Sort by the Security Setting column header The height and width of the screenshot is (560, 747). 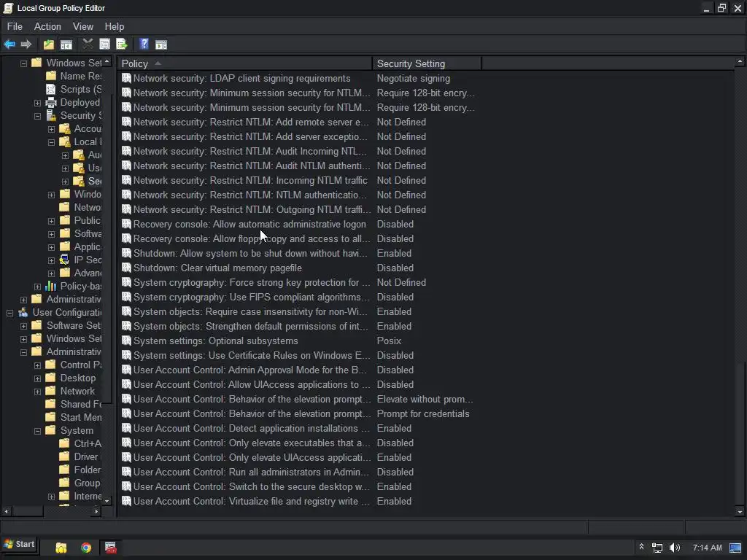tap(427, 63)
